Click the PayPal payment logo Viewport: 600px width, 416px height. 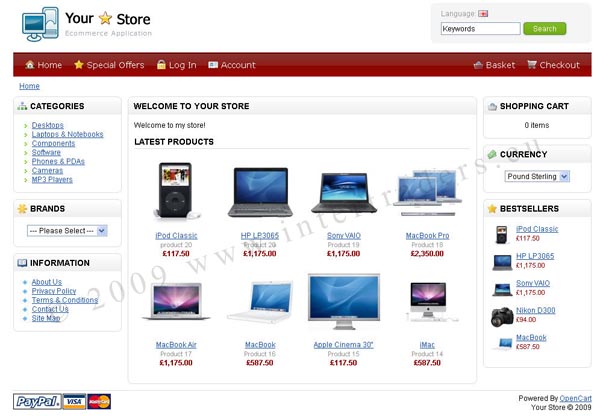(37, 401)
